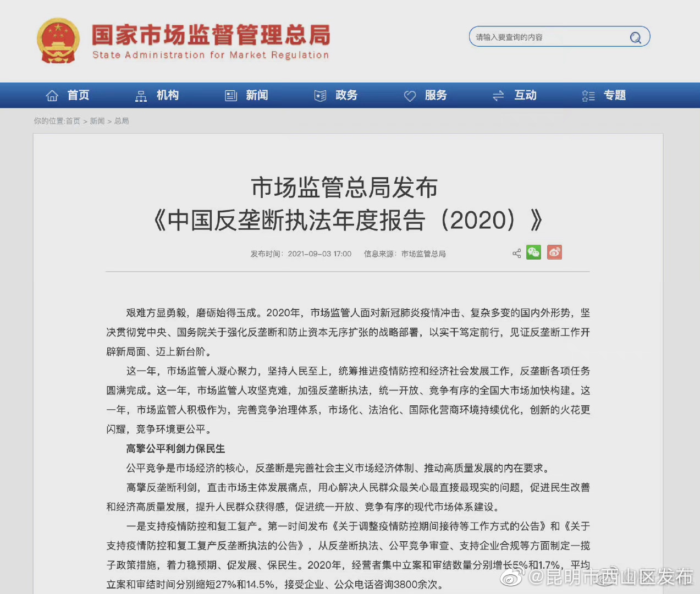
Task: Click the 机构 (organization) icon in navbar
Action: (141, 95)
